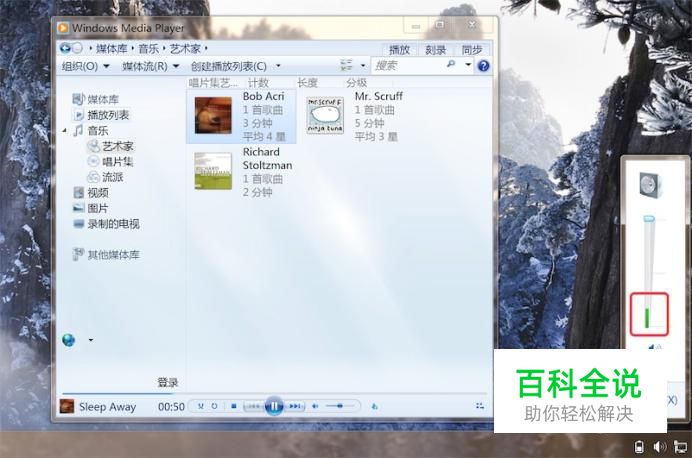Mute the Windows Media Player speaker icon
The image size is (692, 458).
[x=316, y=406]
